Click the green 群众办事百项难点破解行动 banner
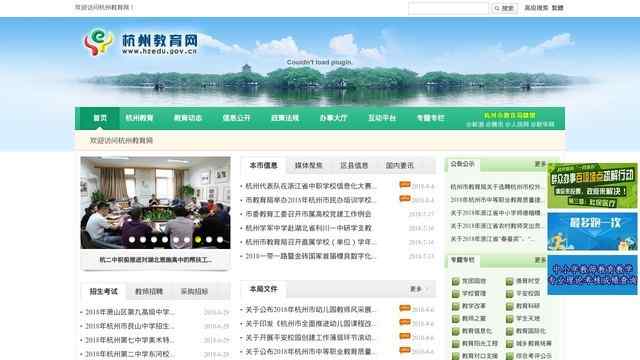640x360 pixels. (x=592, y=186)
